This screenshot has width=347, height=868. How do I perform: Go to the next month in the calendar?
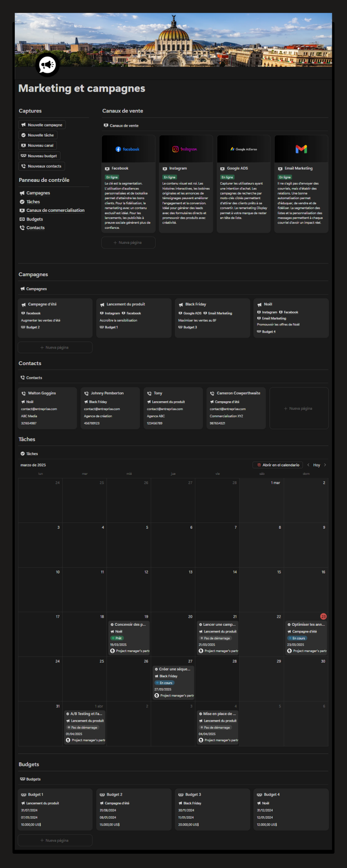[x=325, y=465]
